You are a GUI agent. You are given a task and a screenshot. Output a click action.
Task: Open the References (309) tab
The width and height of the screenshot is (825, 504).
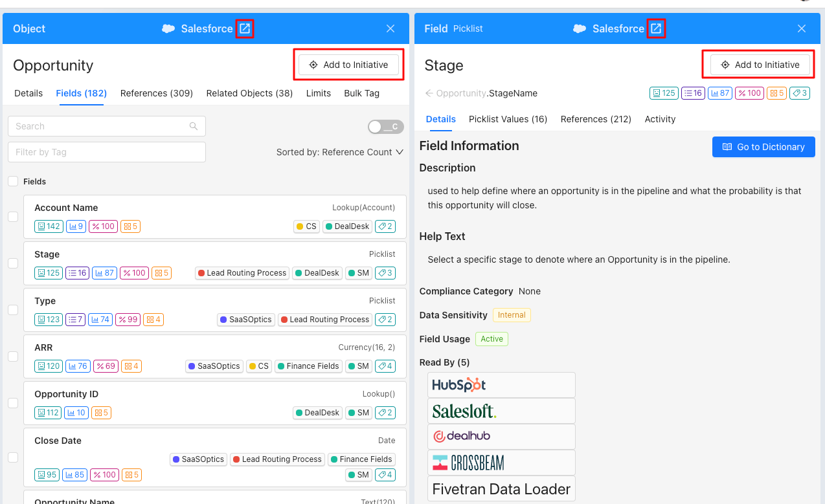point(157,93)
